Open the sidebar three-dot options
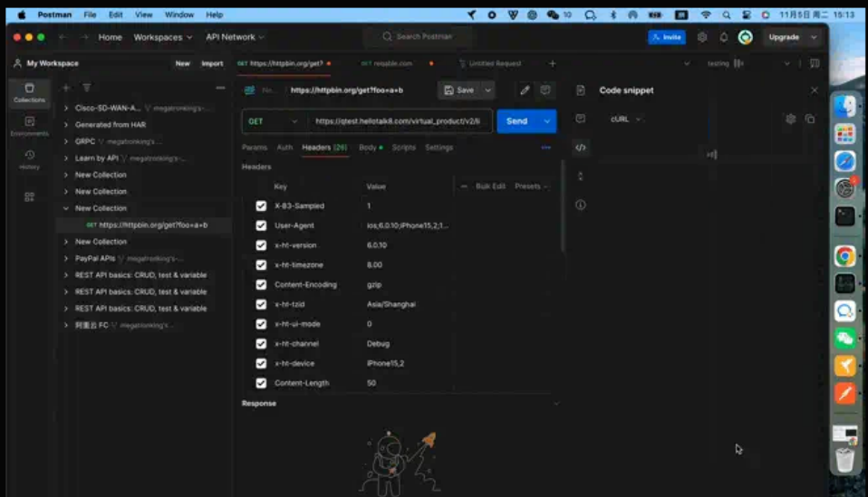 pyautogui.click(x=220, y=88)
